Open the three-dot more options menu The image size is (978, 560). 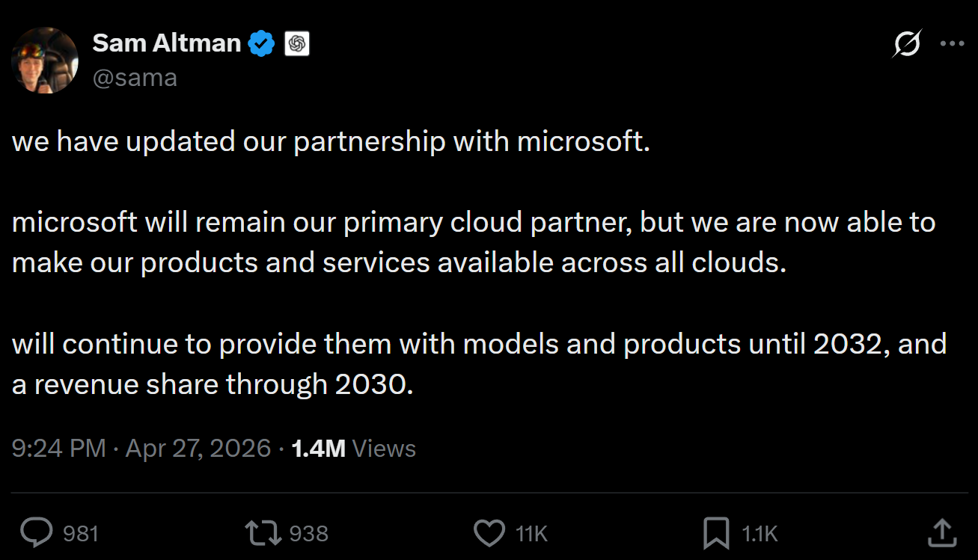click(952, 44)
